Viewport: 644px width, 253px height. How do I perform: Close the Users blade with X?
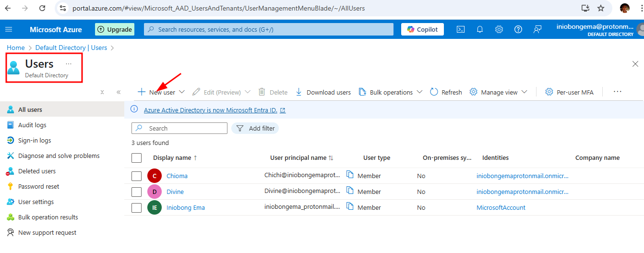pyautogui.click(x=635, y=64)
